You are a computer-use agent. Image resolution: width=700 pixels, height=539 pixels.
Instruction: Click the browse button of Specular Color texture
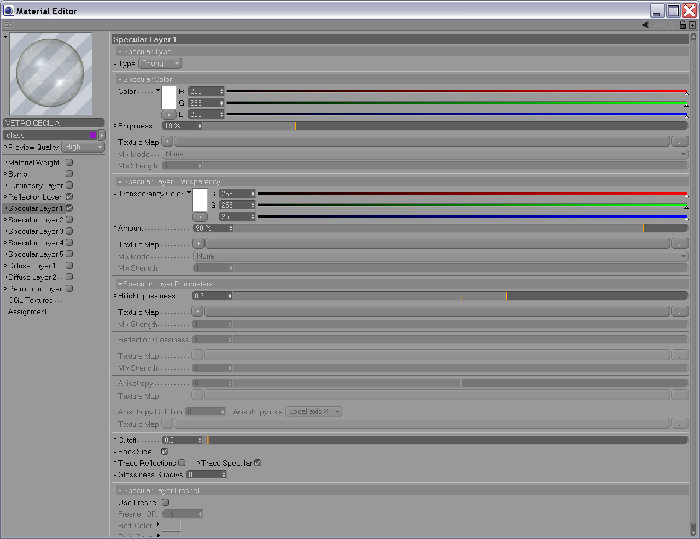(680, 142)
